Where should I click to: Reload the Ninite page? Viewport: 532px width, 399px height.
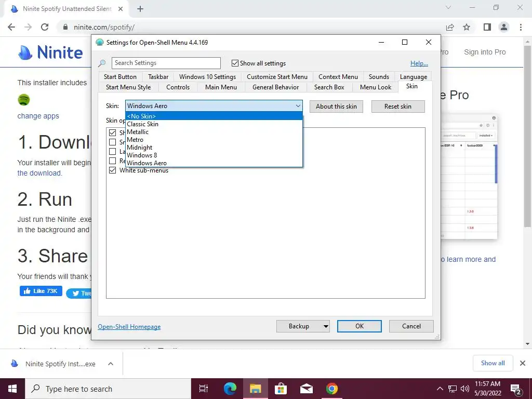(45, 27)
